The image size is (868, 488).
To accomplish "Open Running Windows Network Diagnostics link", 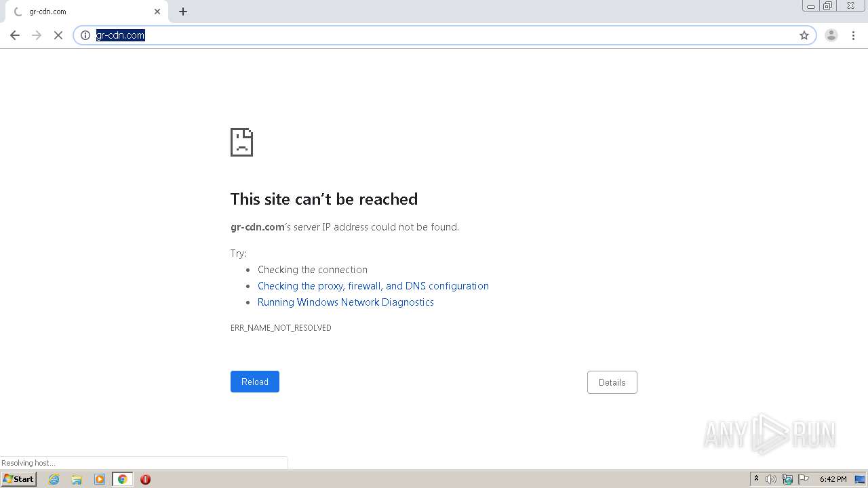I will tap(346, 302).
